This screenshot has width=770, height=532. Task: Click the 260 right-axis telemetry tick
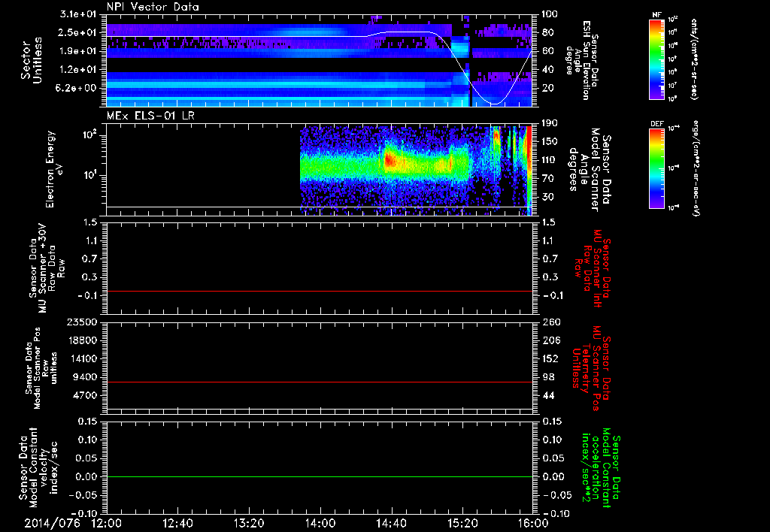551,322
